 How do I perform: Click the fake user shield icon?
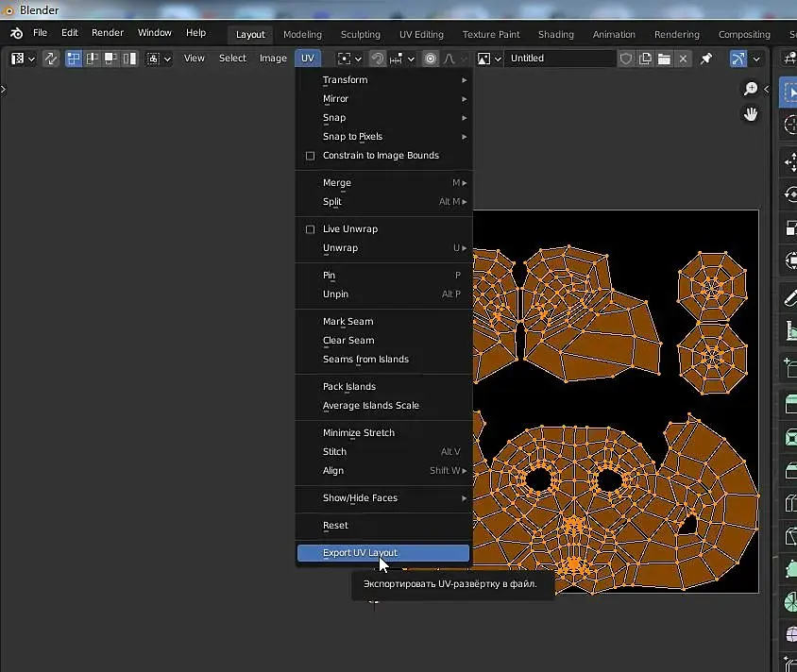click(x=625, y=59)
